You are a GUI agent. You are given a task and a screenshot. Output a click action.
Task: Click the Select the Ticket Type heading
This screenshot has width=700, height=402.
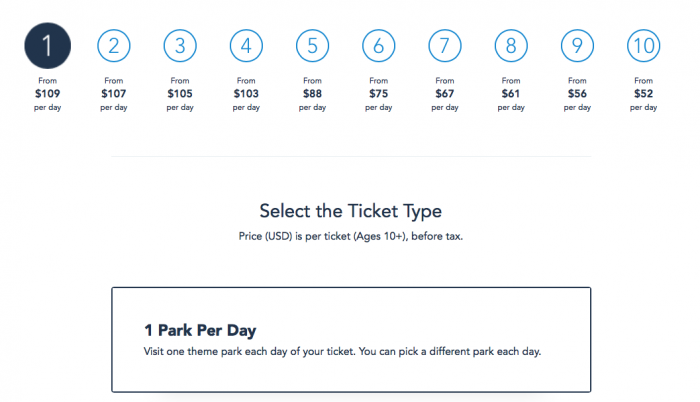pyautogui.click(x=350, y=211)
